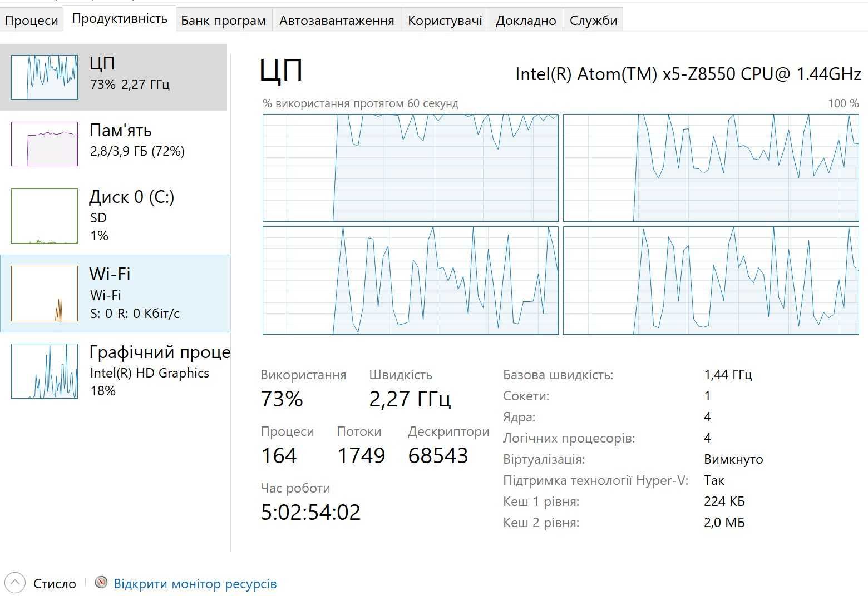The image size is (868, 596).
Task: Click the Графічний процесор mini graph thumbnail
Action: tap(45, 371)
